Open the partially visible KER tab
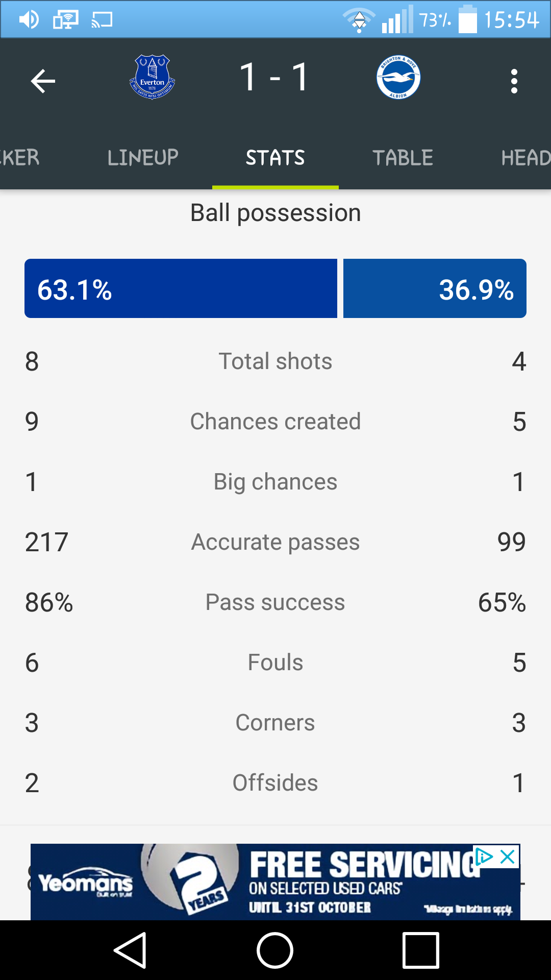The width and height of the screenshot is (551, 980). click(20, 158)
